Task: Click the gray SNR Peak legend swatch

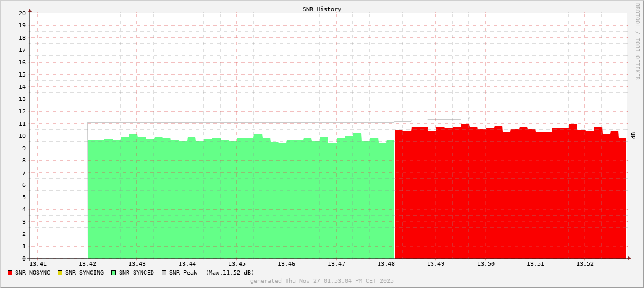Action: [164, 273]
